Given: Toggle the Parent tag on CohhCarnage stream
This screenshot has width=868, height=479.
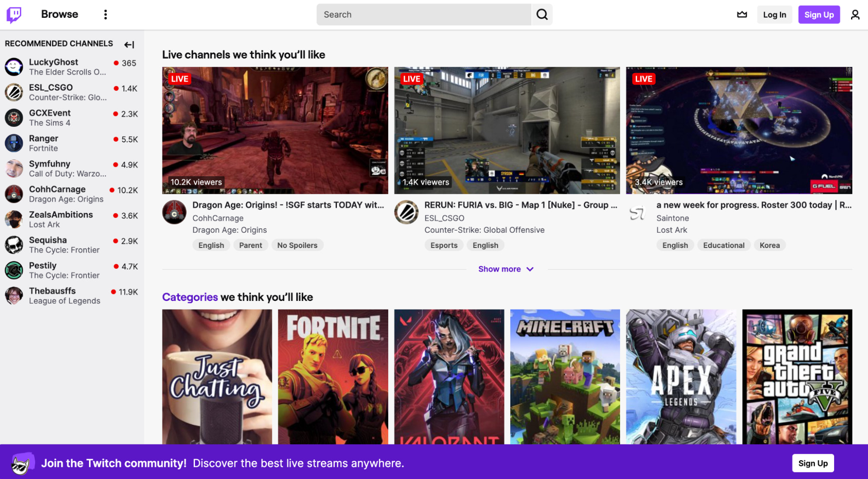Looking at the screenshot, I should click(250, 245).
